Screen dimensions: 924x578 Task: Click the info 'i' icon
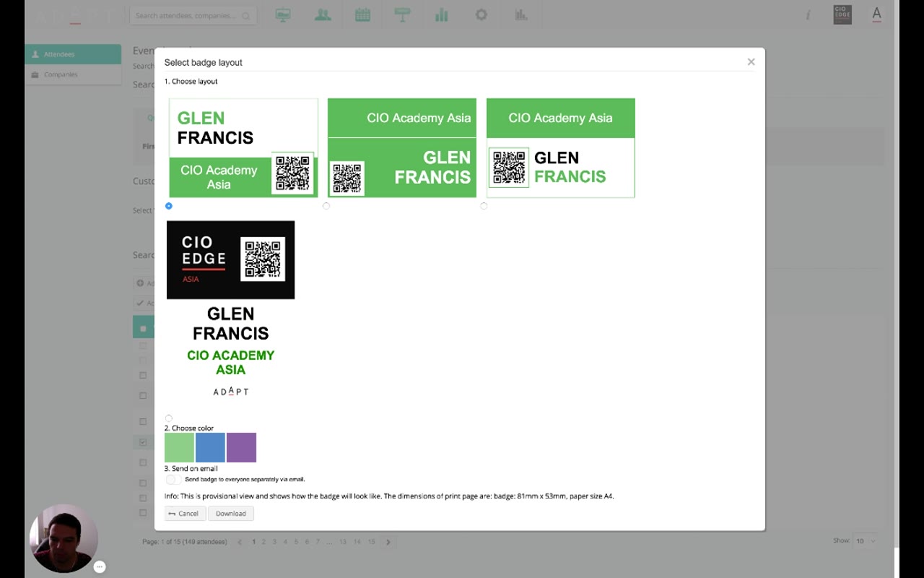tap(808, 15)
